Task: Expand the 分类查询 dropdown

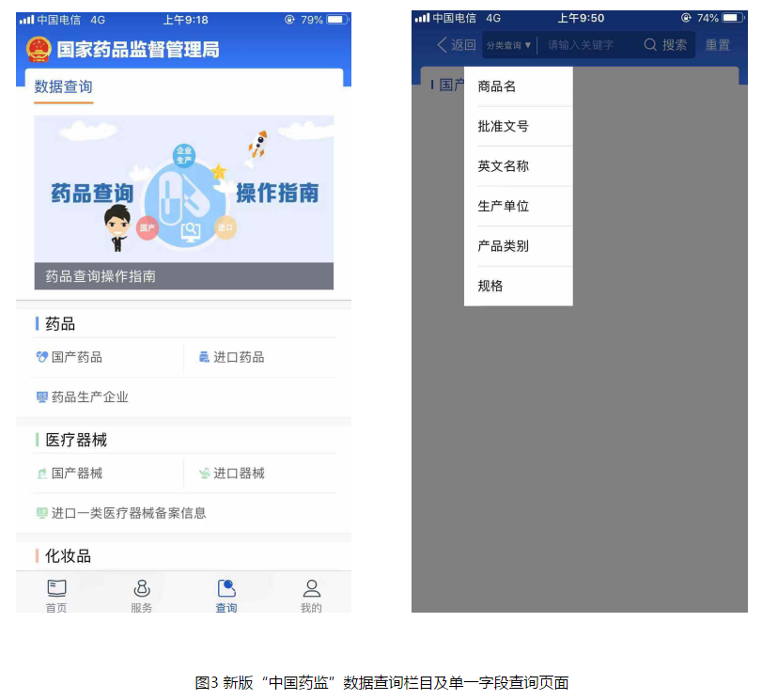Action: (x=509, y=45)
